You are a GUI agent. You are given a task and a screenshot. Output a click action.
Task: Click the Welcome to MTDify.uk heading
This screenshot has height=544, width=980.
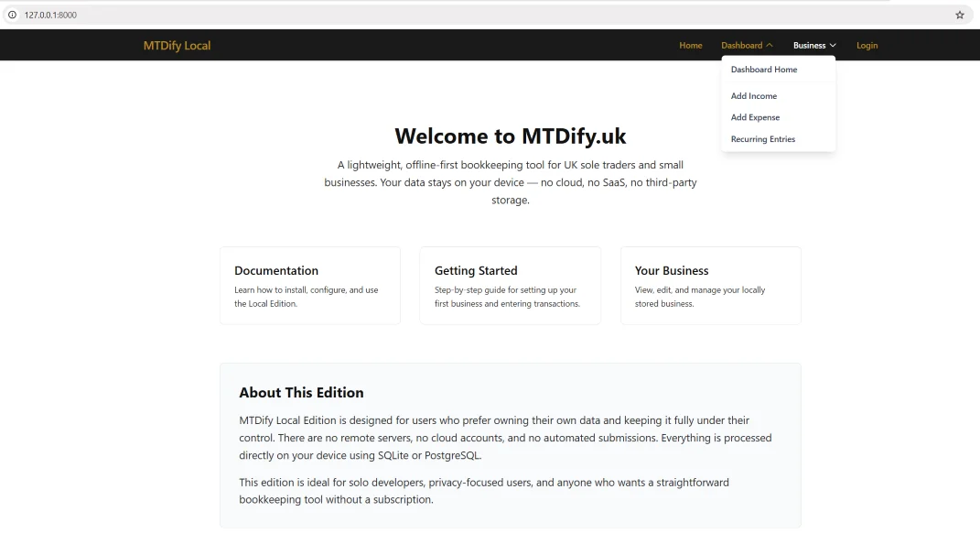point(510,136)
